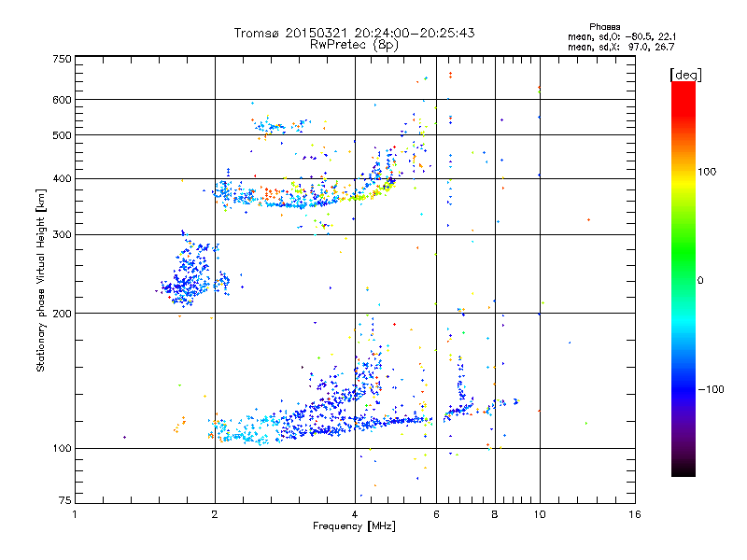Screen dimensions: 747x560
Task: Click the "4" frequency axis tick label
Action: pyautogui.click(x=355, y=514)
